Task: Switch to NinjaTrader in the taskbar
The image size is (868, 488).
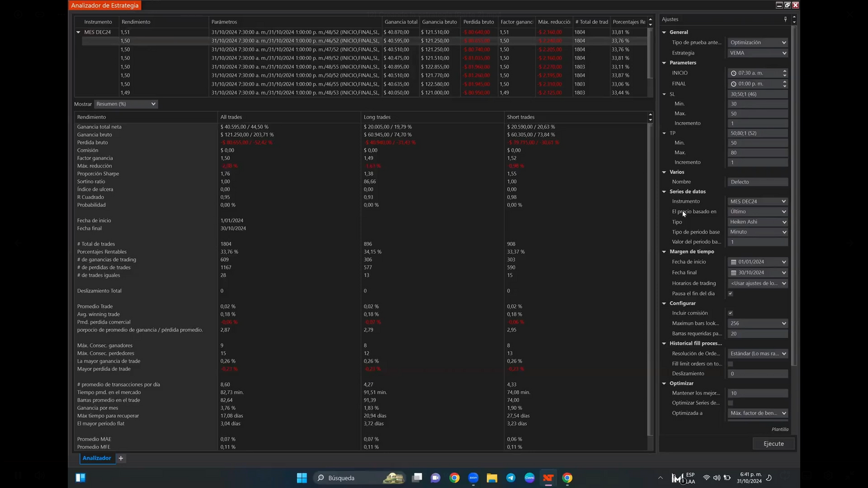Action: 548,478
